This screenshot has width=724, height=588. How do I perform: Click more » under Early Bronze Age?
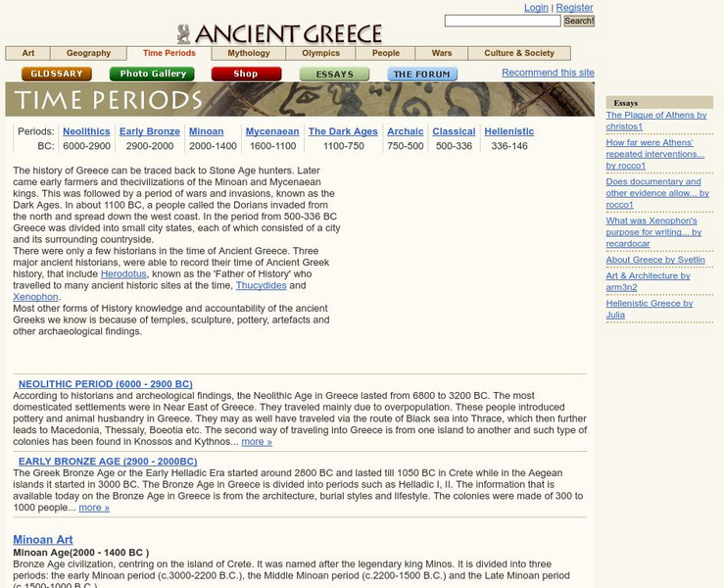click(94, 508)
